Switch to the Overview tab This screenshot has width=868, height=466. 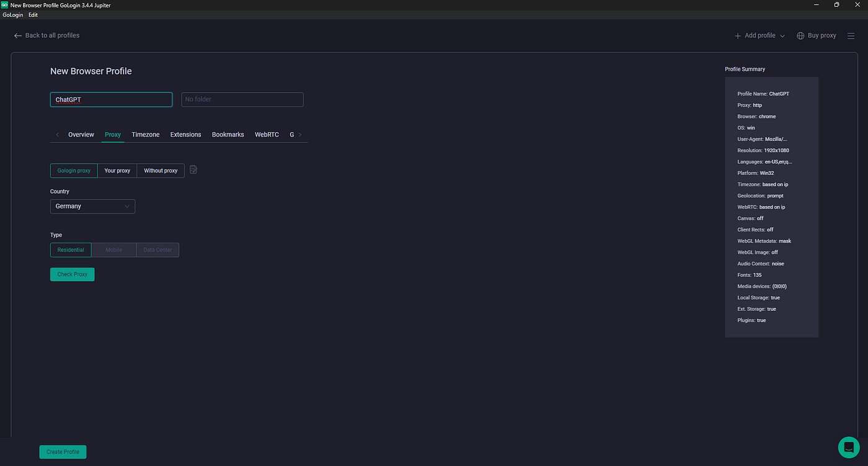pos(81,135)
